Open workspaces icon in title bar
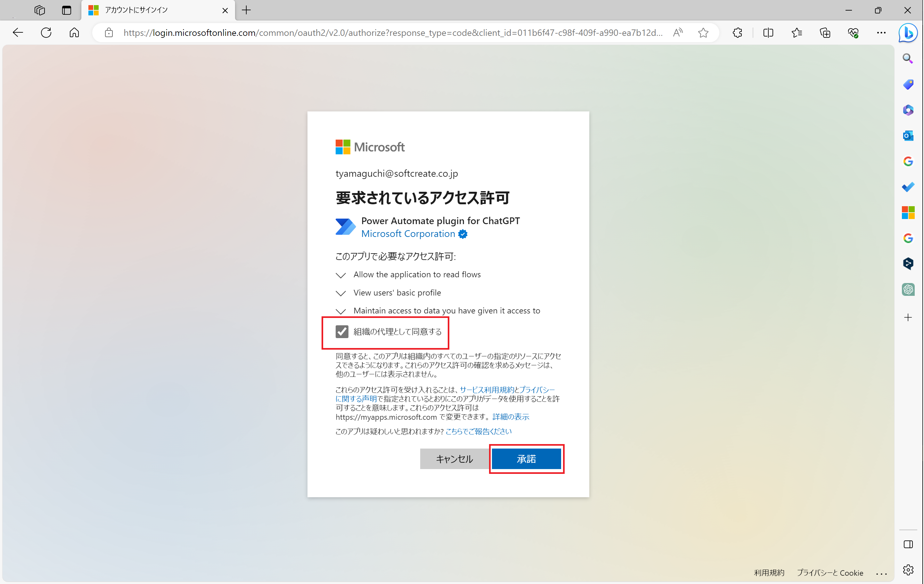The height and width of the screenshot is (584, 924). click(39, 10)
